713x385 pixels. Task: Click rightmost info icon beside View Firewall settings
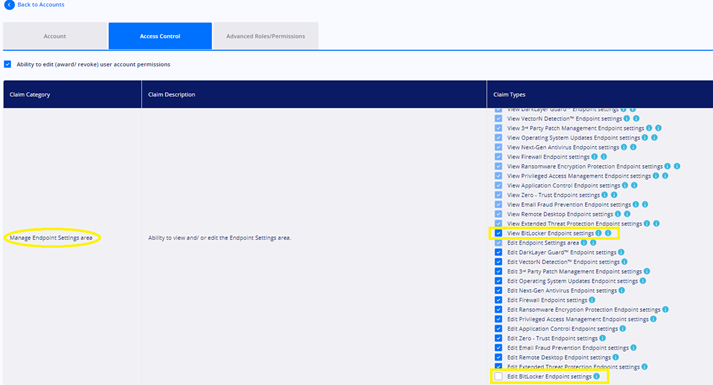pyautogui.click(x=604, y=157)
